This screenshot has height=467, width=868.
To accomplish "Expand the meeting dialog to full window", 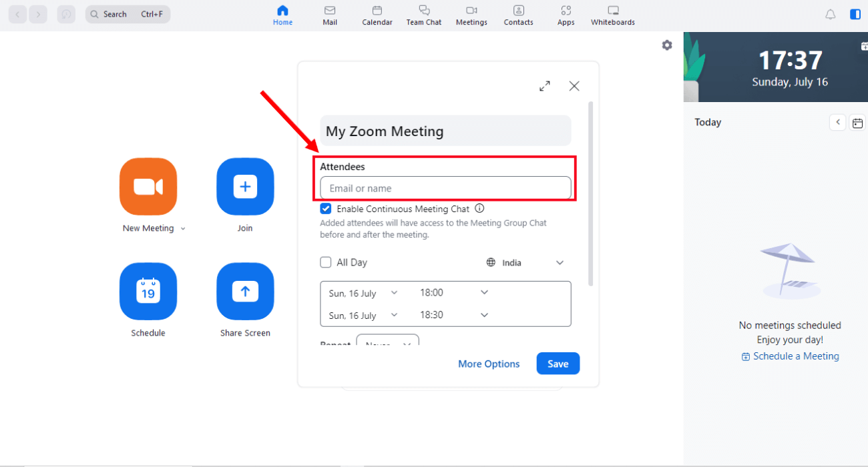I will coord(545,86).
